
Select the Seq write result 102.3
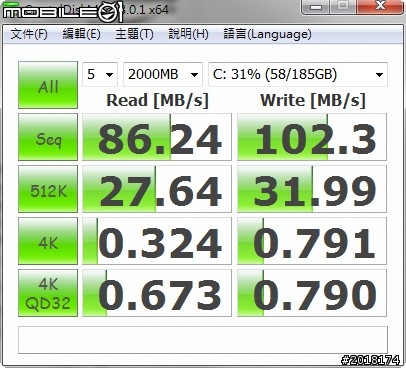pos(312,137)
